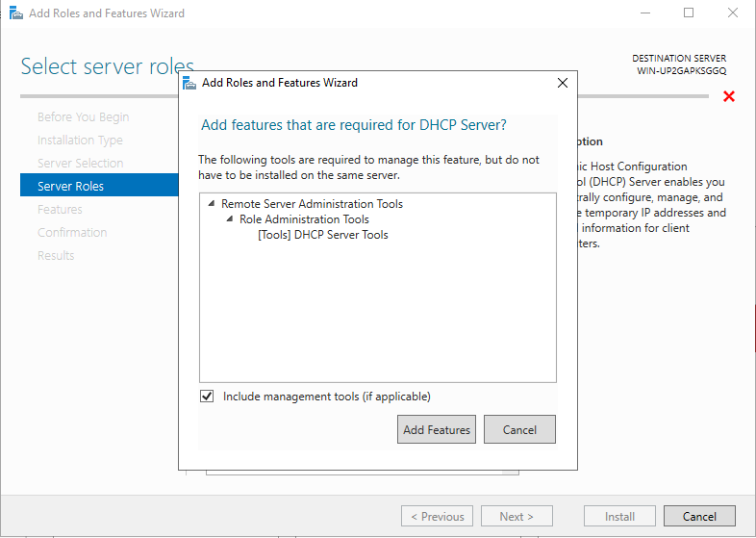The width and height of the screenshot is (756, 538).
Task: Click the wizard icon in main title bar
Action: tap(15, 13)
